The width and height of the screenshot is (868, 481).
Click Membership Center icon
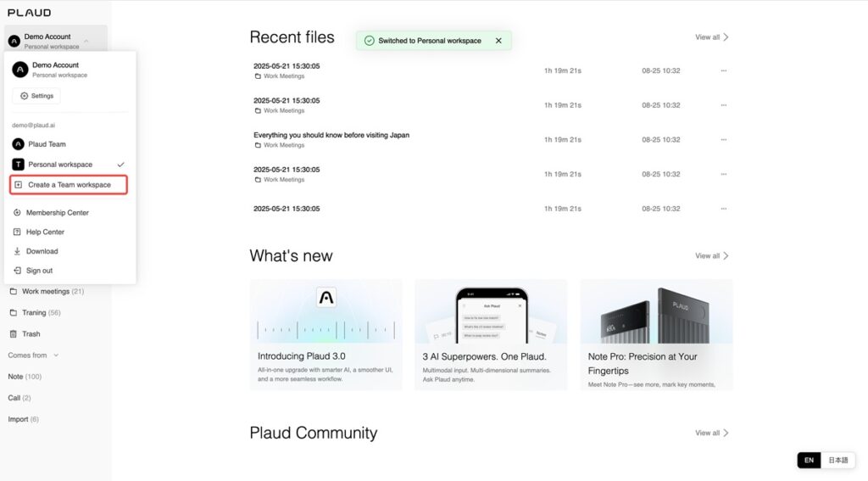pos(17,213)
